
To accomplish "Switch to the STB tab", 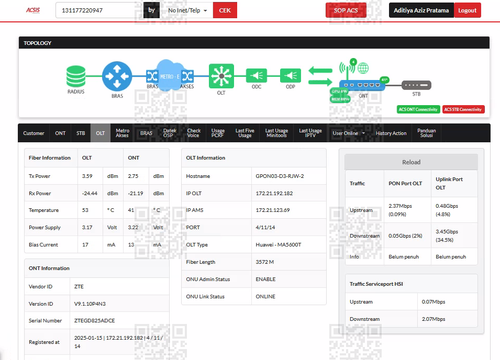I will point(81,133).
